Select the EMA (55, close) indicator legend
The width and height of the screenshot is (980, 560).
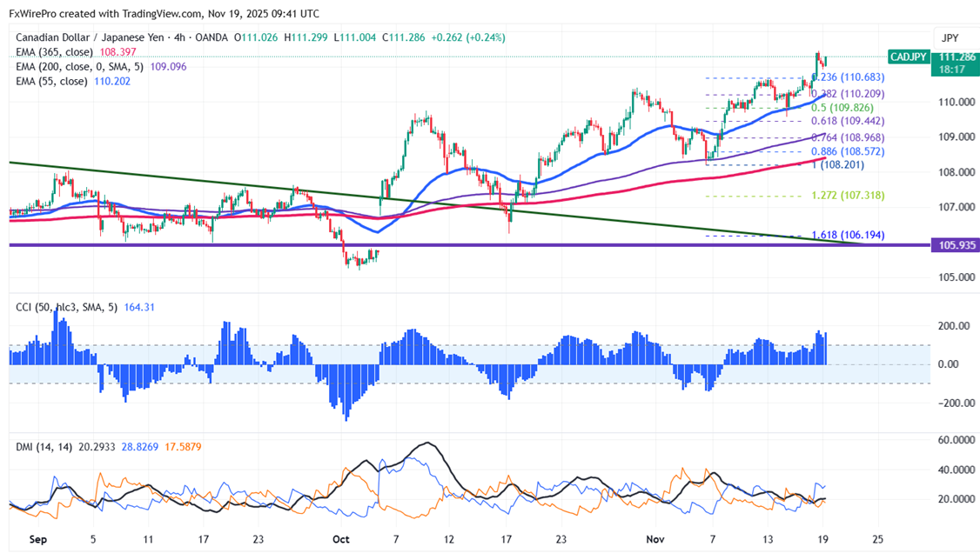[x=51, y=81]
